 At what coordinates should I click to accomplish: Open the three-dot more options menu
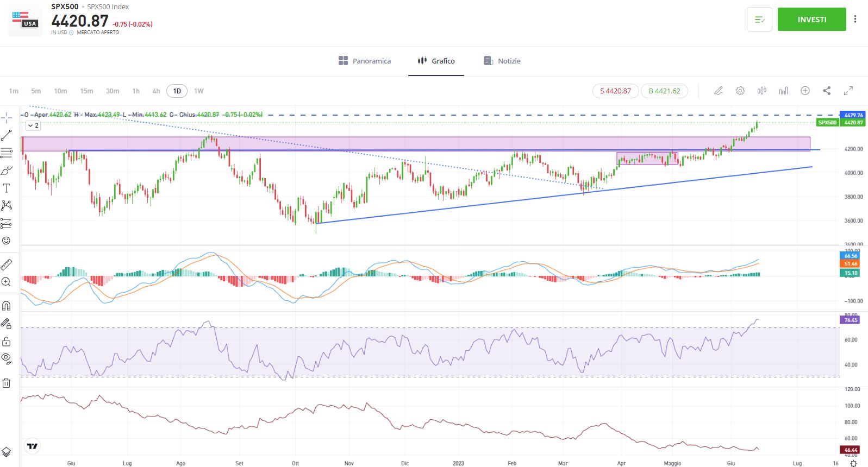coord(855,19)
